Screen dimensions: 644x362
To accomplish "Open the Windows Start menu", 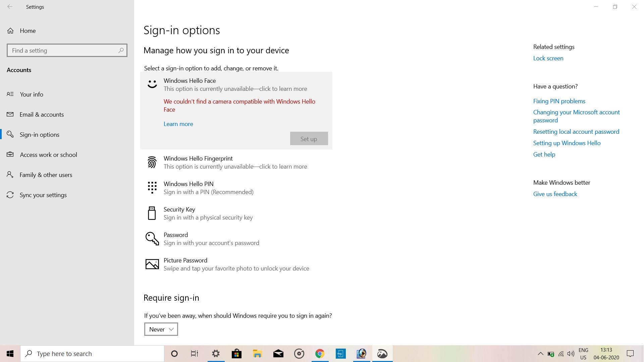I will pos(10,354).
